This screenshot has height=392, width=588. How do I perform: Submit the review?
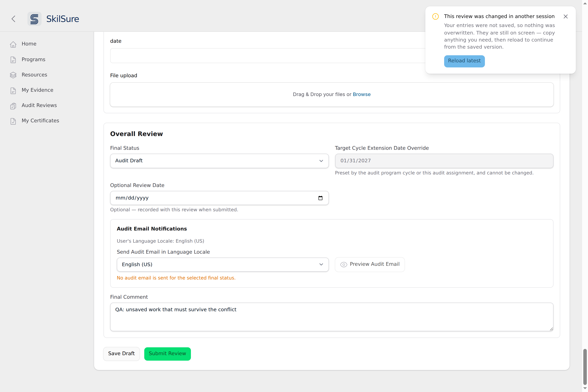click(167, 354)
